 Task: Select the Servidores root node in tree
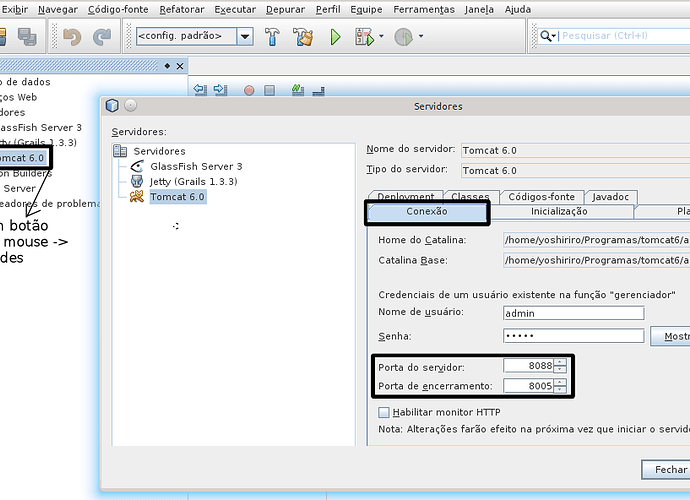click(x=159, y=151)
